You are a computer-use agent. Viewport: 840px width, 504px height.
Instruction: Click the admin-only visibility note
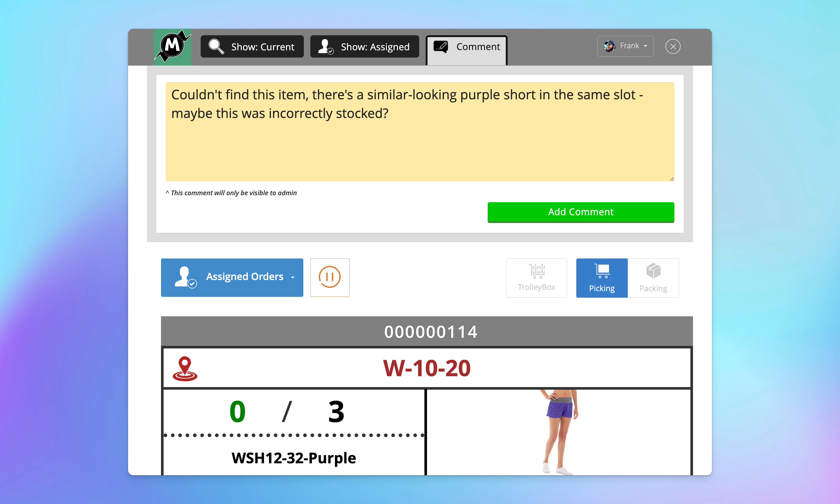coord(231,193)
